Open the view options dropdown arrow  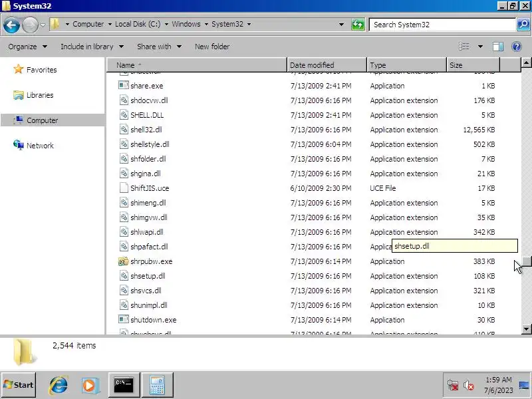pos(480,47)
